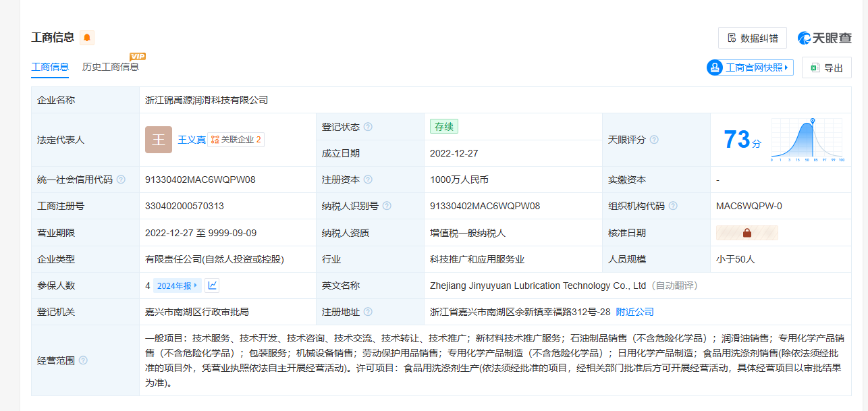The height and width of the screenshot is (411, 868).
Task: Expand the 工商官网快照 dropdown
Action: (x=749, y=67)
